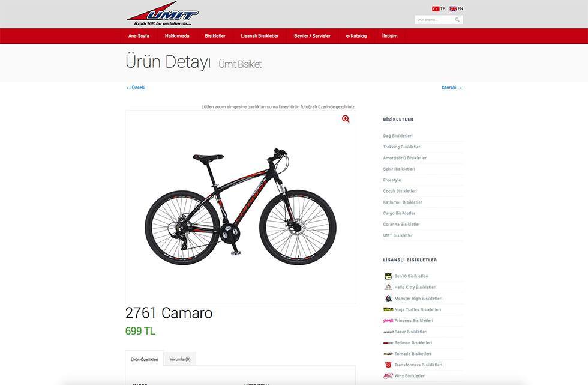The height and width of the screenshot is (385, 588).
Task: Open the Bisikletler menu item
Action: (x=215, y=36)
